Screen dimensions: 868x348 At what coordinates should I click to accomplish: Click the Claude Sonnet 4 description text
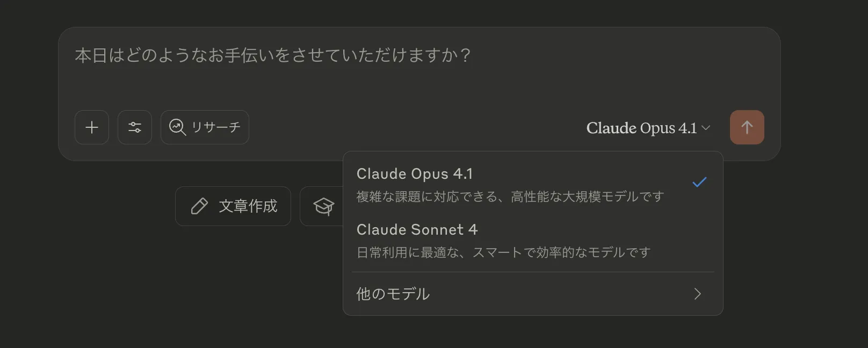coord(503,251)
